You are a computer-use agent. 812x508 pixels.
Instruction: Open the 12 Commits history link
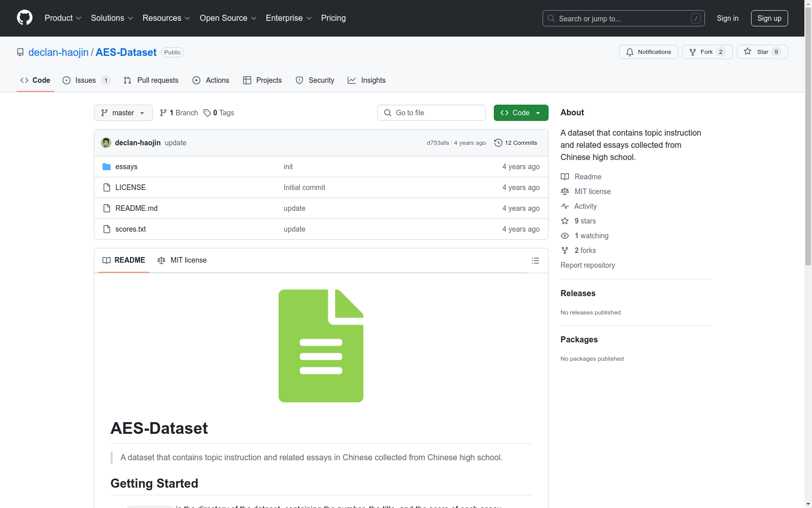[x=516, y=143]
